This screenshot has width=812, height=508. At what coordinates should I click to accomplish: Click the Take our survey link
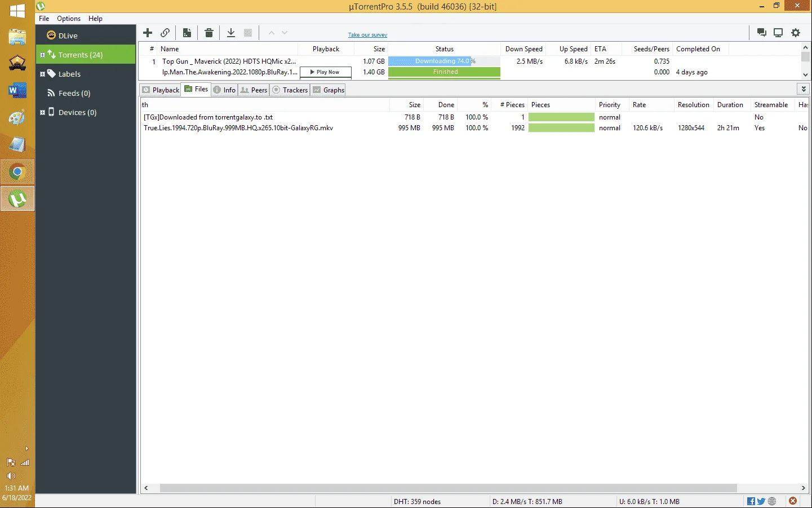click(x=367, y=35)
